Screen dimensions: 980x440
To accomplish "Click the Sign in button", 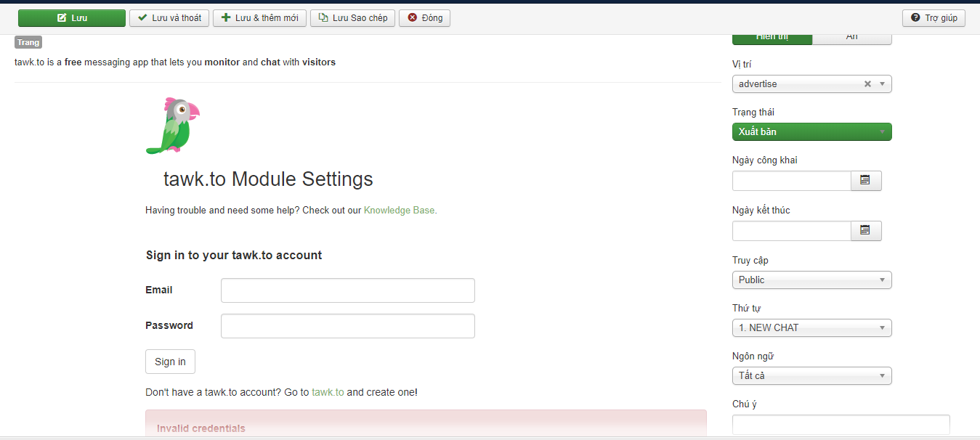I will tap(170, 362).
